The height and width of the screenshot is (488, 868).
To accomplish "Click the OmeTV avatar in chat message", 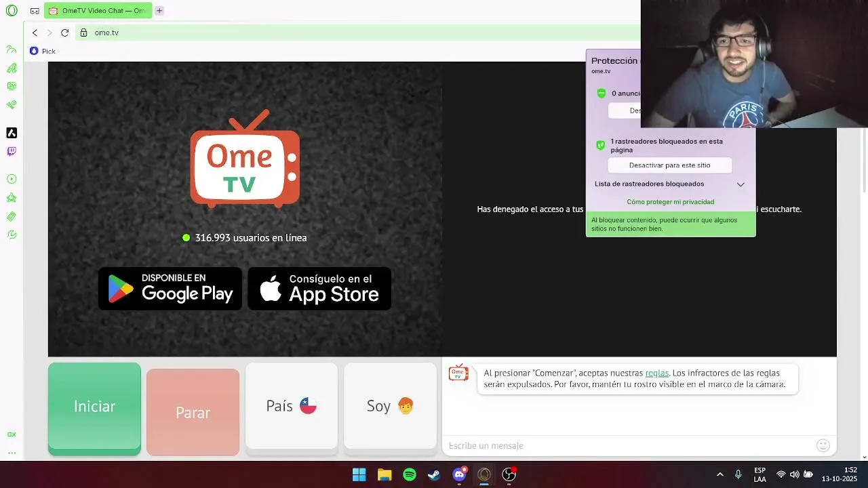I will tap(458, 373).
